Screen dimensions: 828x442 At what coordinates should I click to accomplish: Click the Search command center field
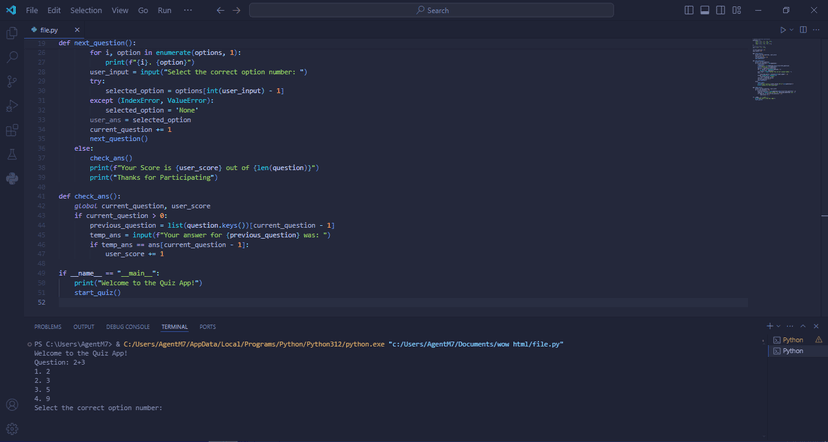[x=431, y=10]
